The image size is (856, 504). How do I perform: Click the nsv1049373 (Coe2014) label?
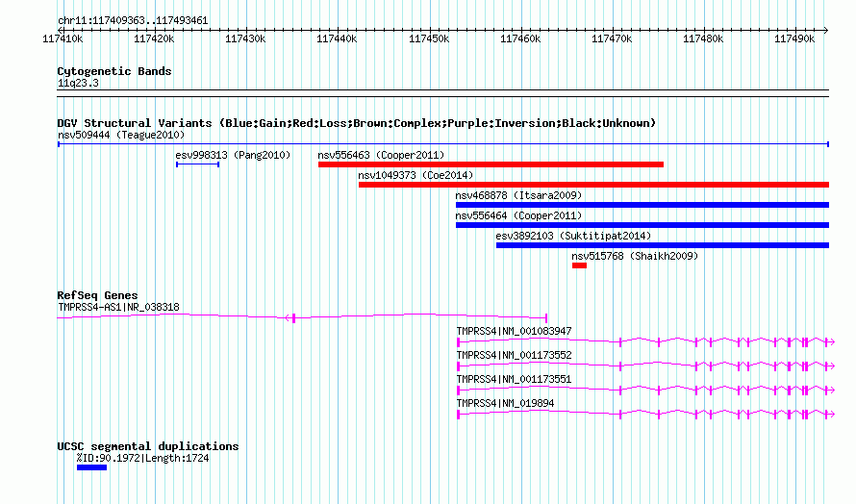pyautogui.click(x=415, y=175)
